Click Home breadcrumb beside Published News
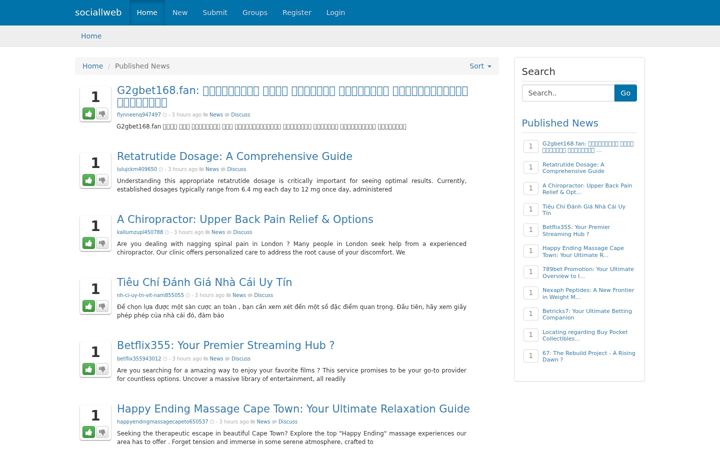The width and height of the screenshot is (720, 450). point(92,66)
